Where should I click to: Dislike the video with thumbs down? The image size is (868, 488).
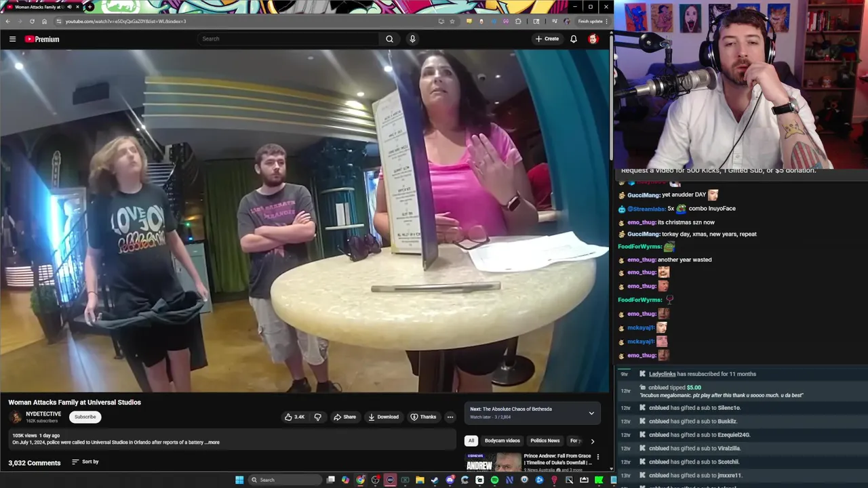[317, 417]
